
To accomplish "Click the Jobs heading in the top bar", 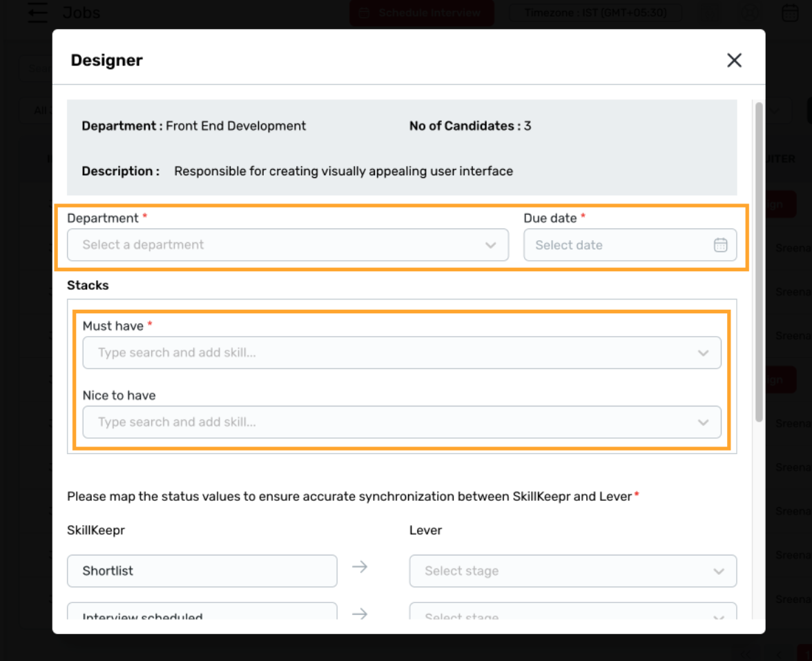I will pyautogui.click(x=81, y=12).
